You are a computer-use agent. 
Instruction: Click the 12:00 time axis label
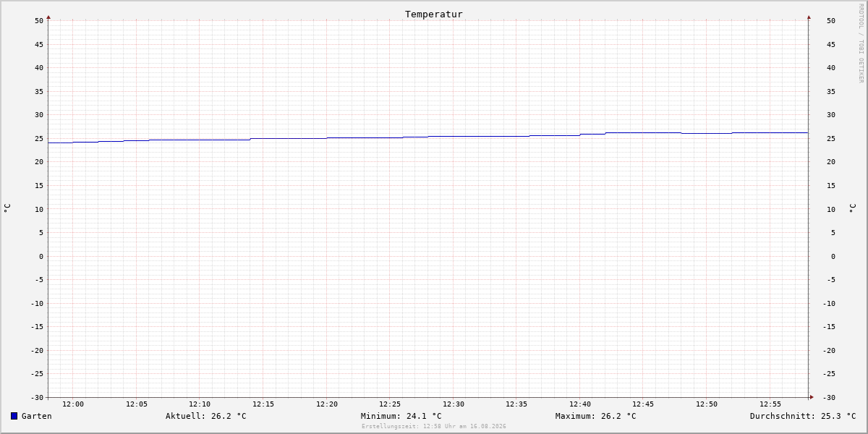[73, 404]
